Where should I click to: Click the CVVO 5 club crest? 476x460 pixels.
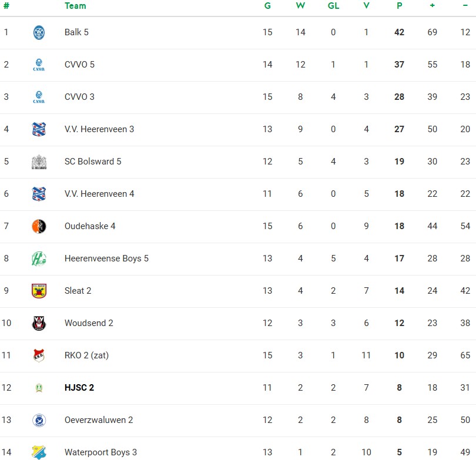[x=39, y=65]
